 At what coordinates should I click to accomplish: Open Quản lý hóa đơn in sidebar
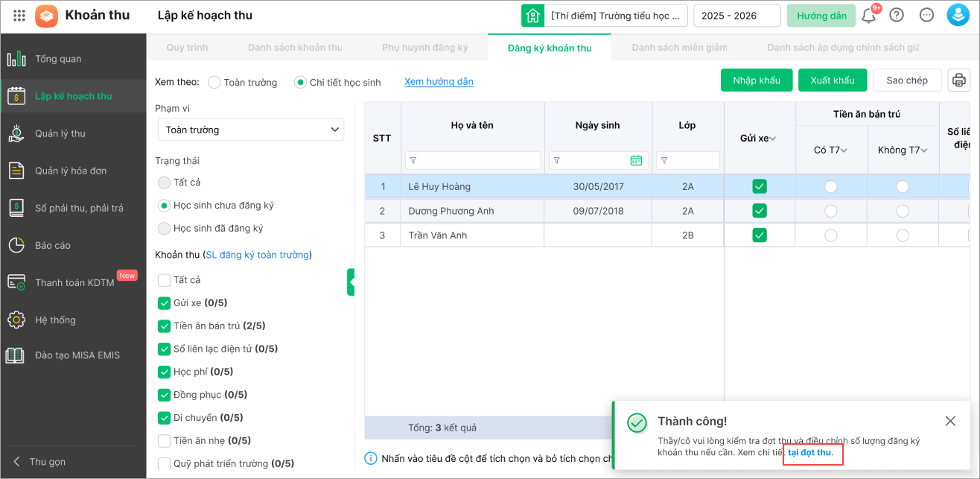click(71, 171)
